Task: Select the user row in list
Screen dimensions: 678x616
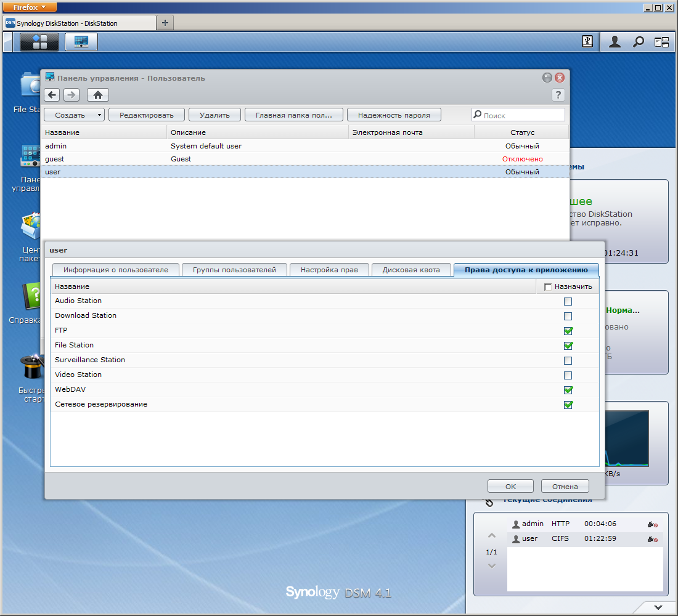Action: pos(305,172)
